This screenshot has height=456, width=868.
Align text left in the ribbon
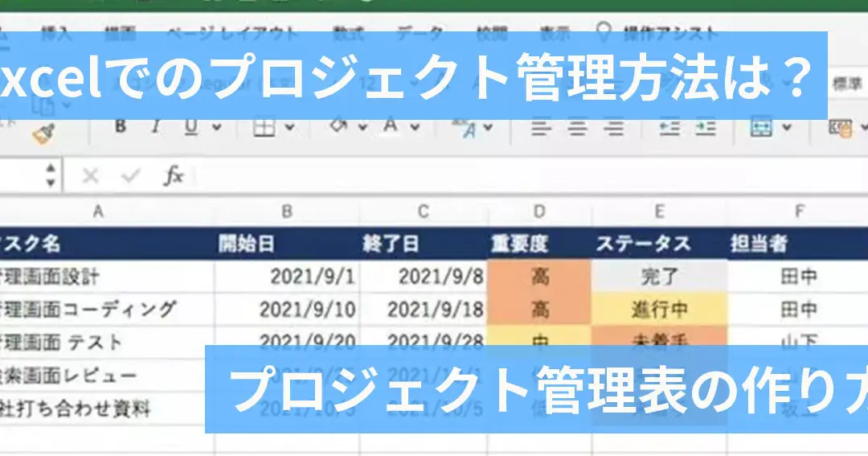[x=541, y=127]
